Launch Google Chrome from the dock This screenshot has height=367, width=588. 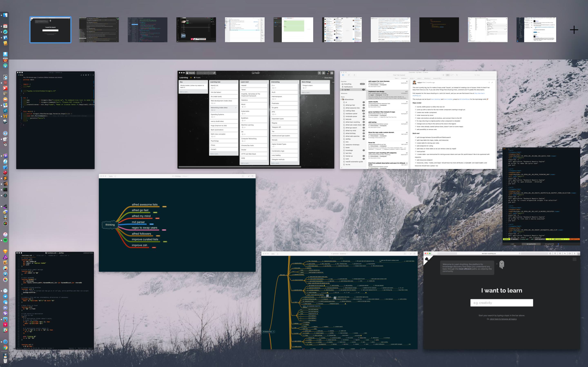click(5, 347)
